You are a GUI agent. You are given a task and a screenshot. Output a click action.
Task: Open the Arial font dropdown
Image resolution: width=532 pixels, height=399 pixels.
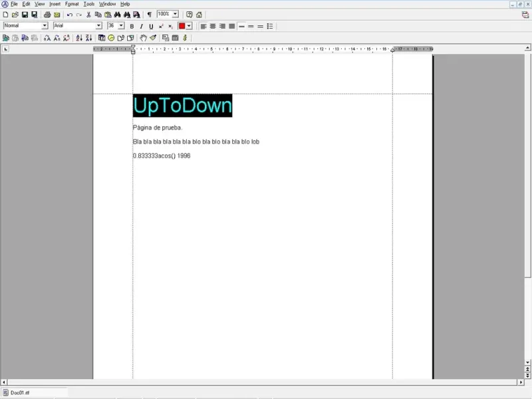coord(98,26)
